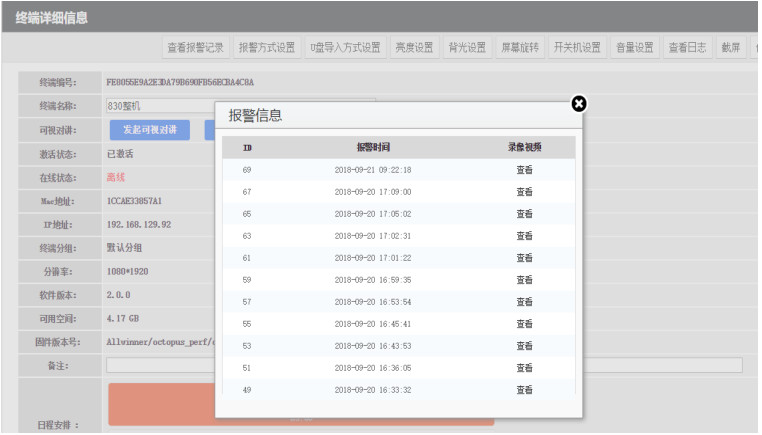This screenshot has width=762, height=435.
Task: Select alarm time 2018-09-20 16:53:54
Action: [373, 302]
